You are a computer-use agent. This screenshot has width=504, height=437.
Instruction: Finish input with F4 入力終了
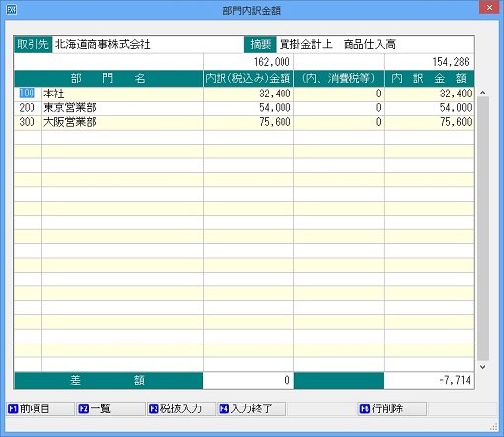(252, 408)
